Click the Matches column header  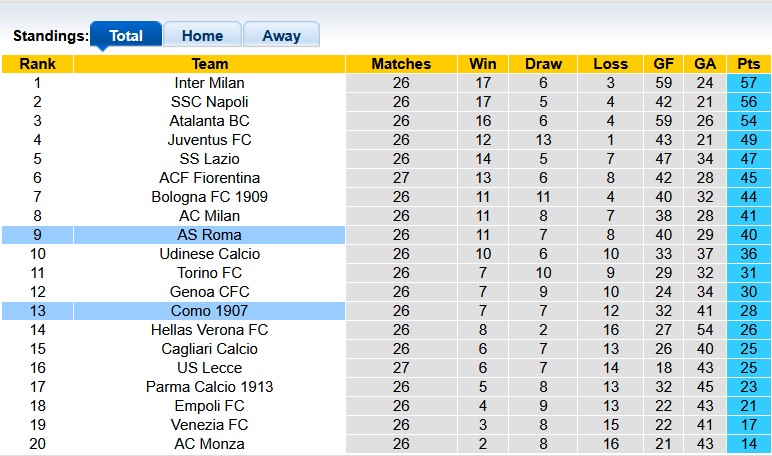[400, 64]
